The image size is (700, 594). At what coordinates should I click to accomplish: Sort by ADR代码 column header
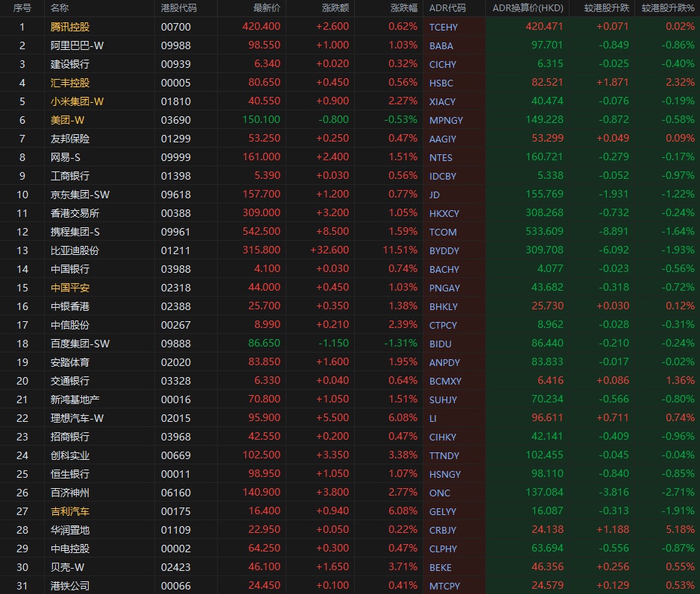click(x=447, y=8)
